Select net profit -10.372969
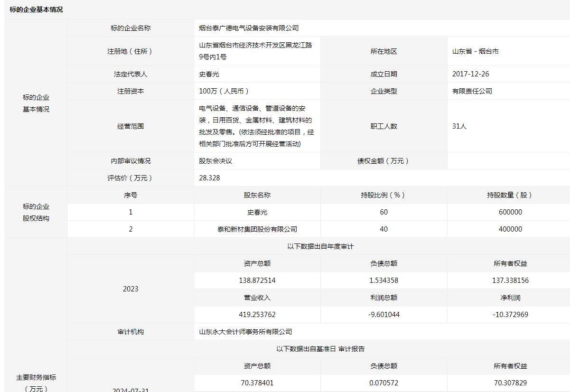 (x=510, y=315)
